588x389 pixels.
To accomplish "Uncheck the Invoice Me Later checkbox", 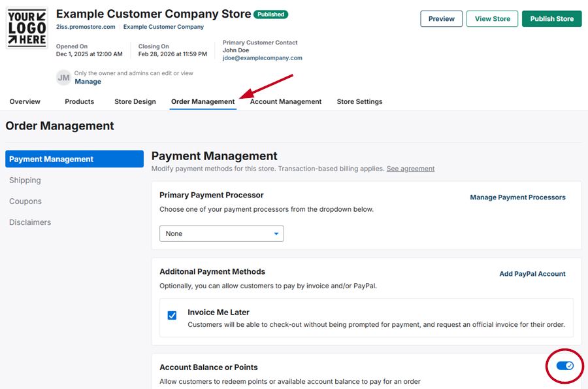I will (x=172, y=316).
